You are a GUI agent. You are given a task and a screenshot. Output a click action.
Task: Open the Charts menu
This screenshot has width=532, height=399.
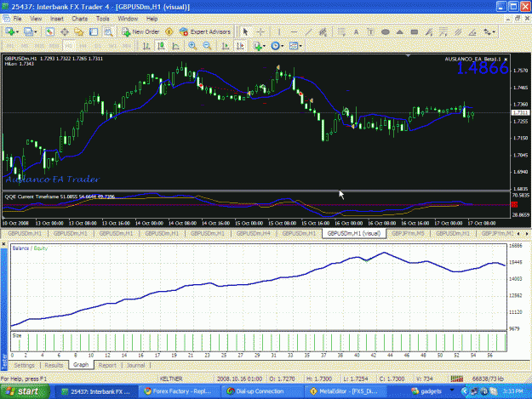80,19
